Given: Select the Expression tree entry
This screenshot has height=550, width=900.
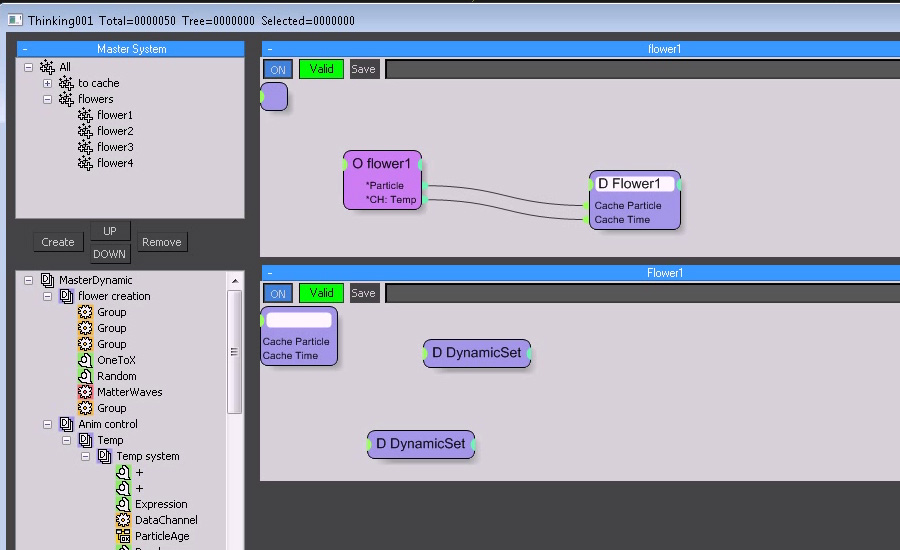Looking at the screenshot, I should click(161, 504).
